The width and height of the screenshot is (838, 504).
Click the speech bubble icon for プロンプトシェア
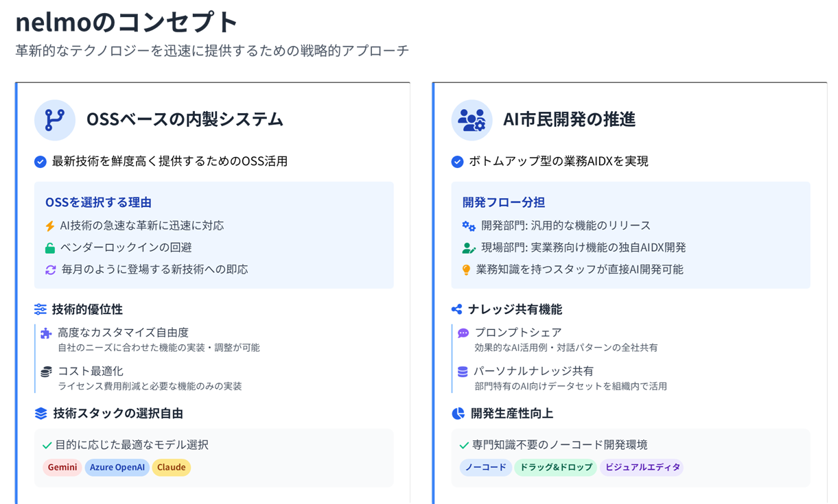click(463, 333)
